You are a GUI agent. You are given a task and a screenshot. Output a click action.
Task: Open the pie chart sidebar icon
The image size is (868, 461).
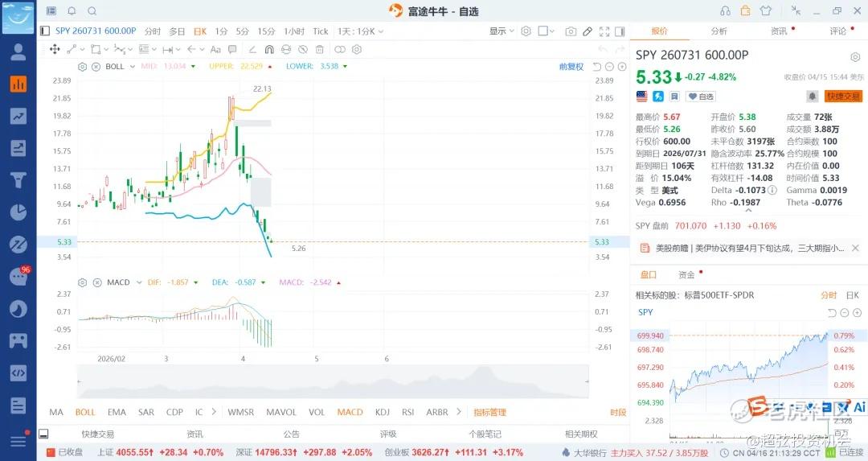click(x=18, y=212)
